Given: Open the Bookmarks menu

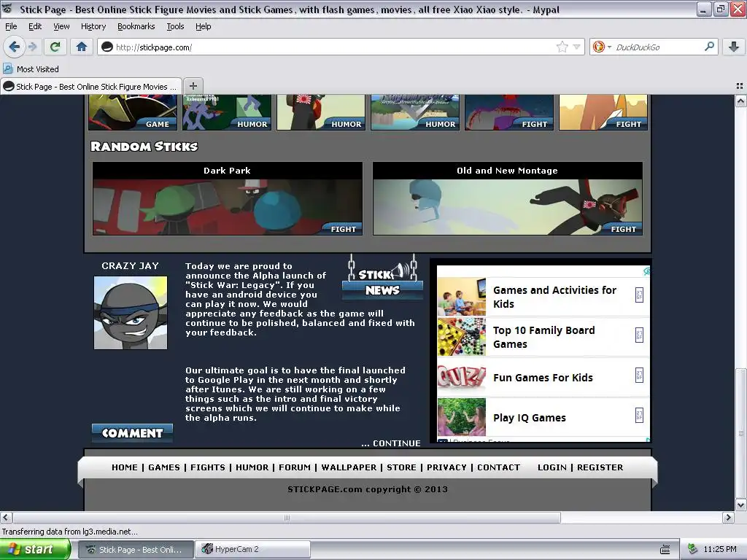Looking at the screenshot, I should tap(136, 26).
